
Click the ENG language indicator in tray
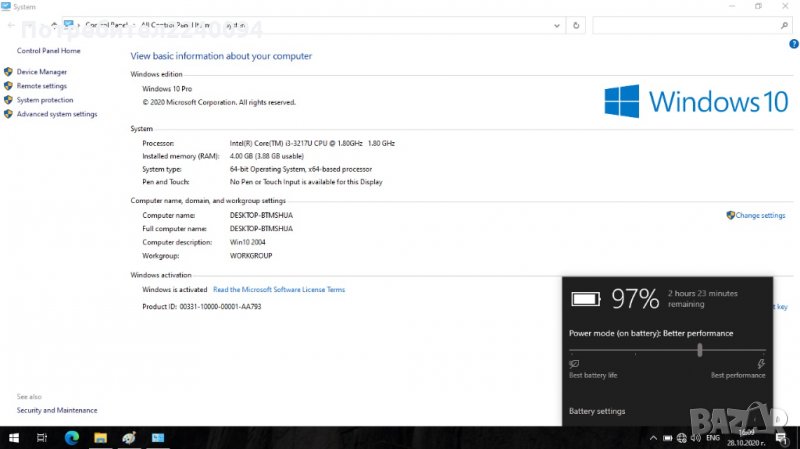(713, 438)
